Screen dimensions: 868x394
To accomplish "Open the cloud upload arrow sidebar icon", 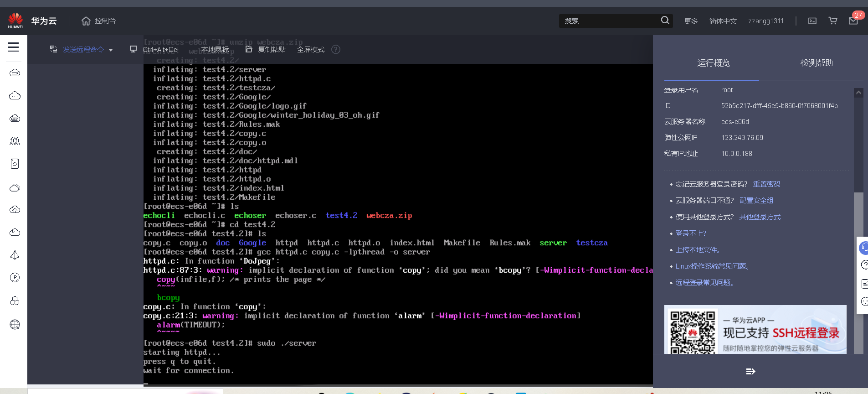I will (15, 209).
